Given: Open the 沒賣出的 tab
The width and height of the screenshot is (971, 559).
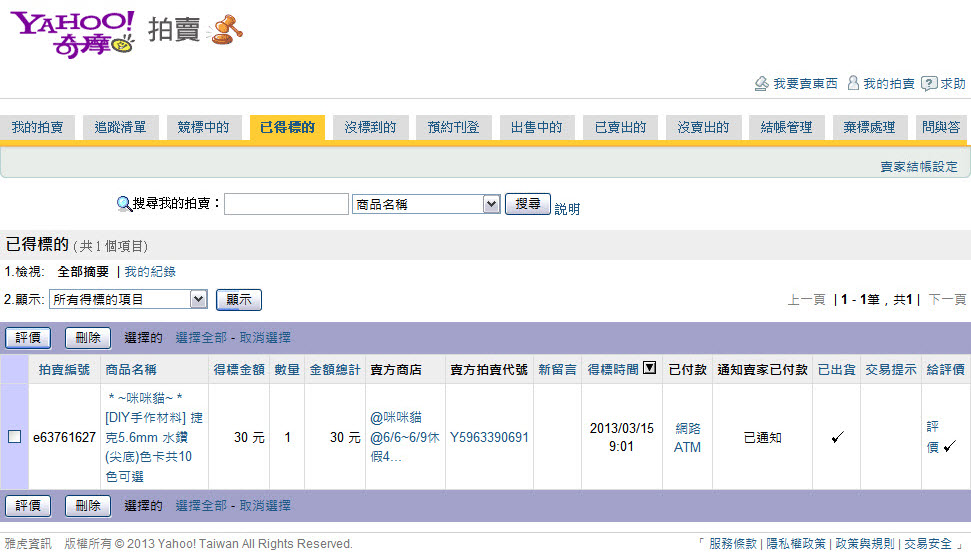Looking at the screenshot, I should 703,128.
